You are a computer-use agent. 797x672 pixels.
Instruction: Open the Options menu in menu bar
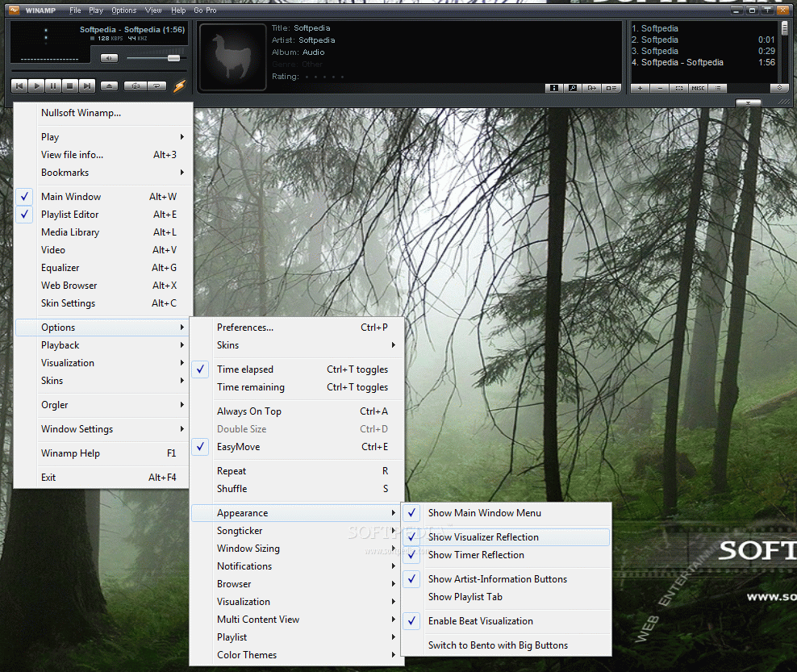[x=124, y=10]
